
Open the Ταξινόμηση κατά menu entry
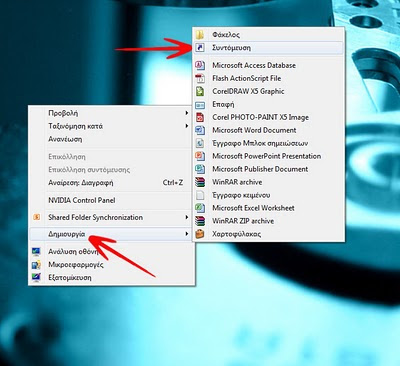[x=111, y=126]
